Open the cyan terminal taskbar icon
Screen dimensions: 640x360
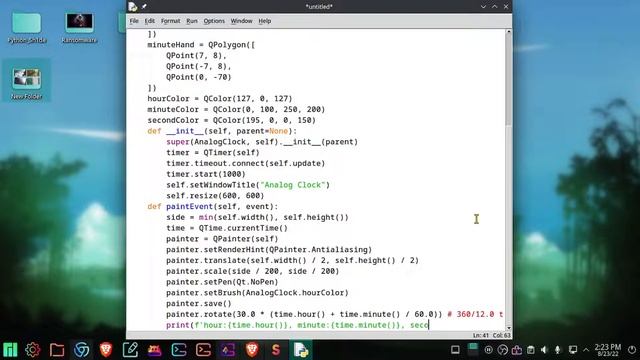coord(179,350)
